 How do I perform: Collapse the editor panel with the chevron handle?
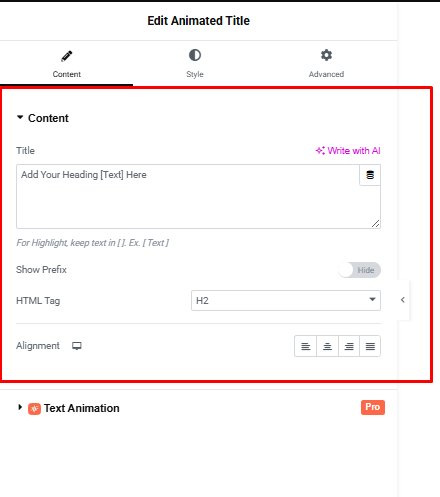[403, 300]
